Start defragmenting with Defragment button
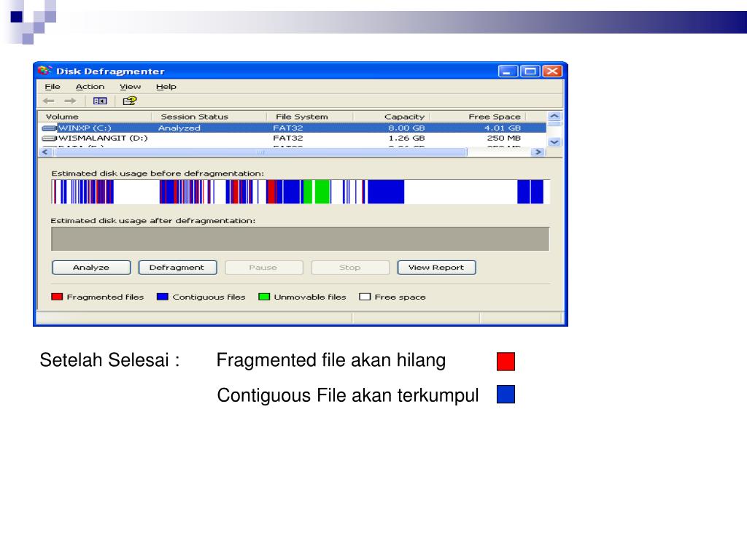747x560 pixels. click(177, 268)
